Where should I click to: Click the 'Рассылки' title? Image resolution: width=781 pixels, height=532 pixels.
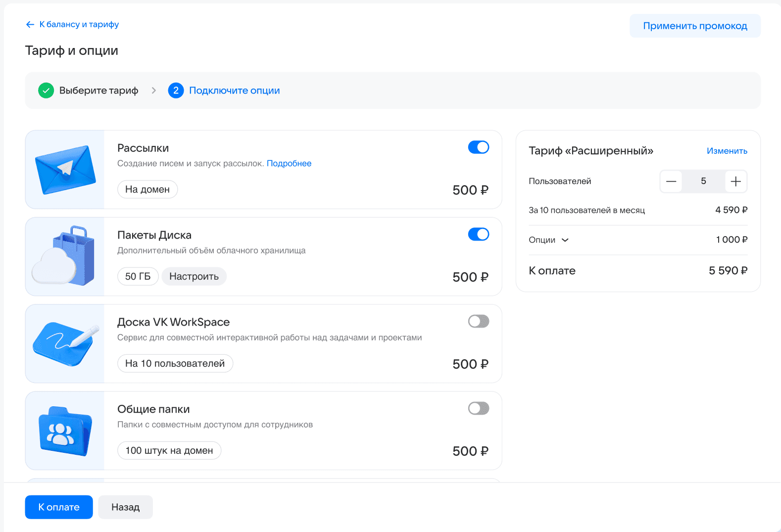click(x=143, y=148)
